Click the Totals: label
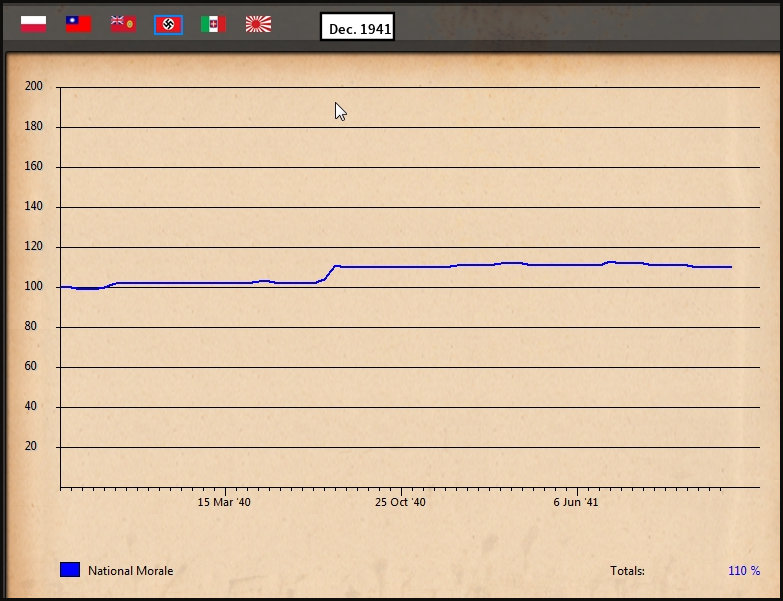The height and width of the screenshot is (601, 783). [627, 571]
